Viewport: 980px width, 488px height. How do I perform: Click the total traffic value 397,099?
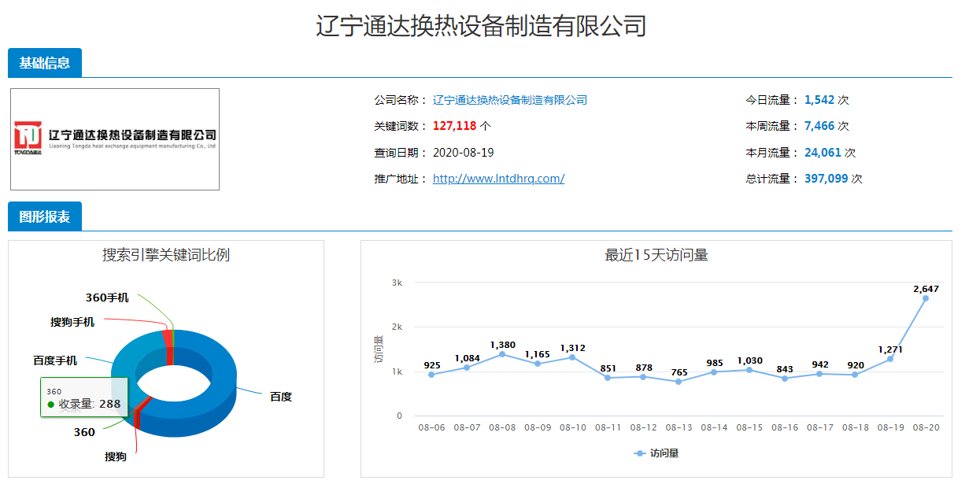click(827, 179)
